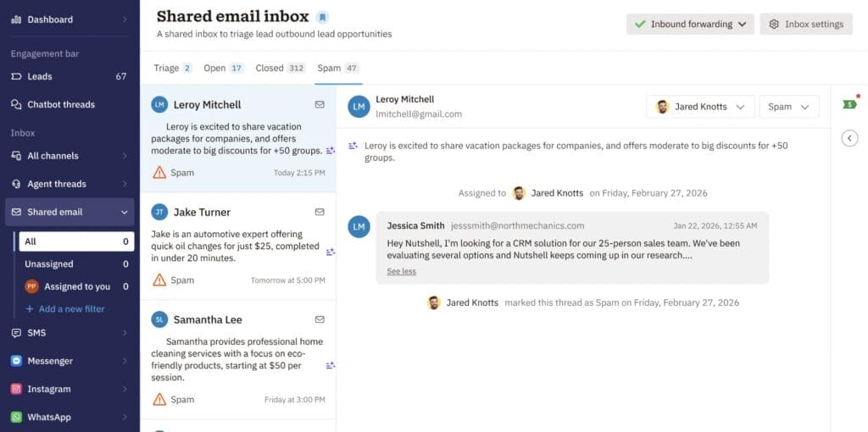Click the envelope icon on Leroy Mitchell's thread

click(x=320, y=104)
